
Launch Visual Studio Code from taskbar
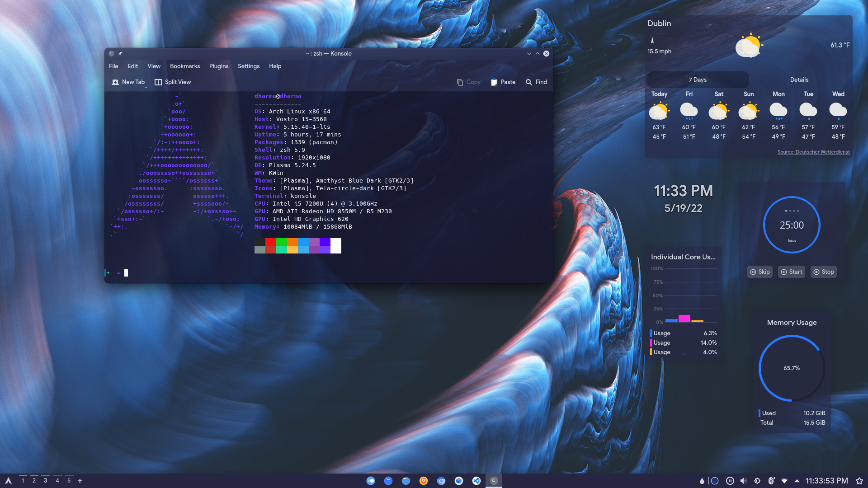coord(476,481)
